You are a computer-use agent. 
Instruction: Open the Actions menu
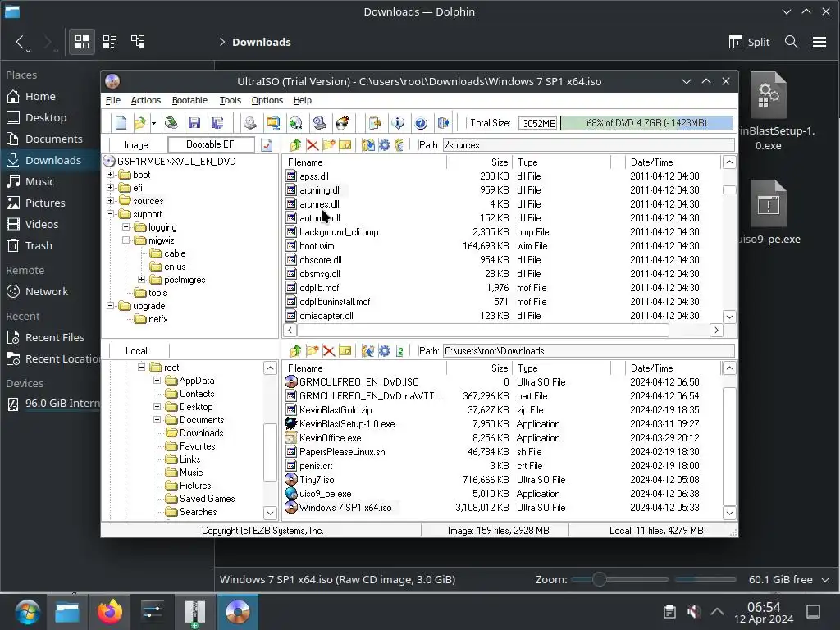click(x=146, y=100)
